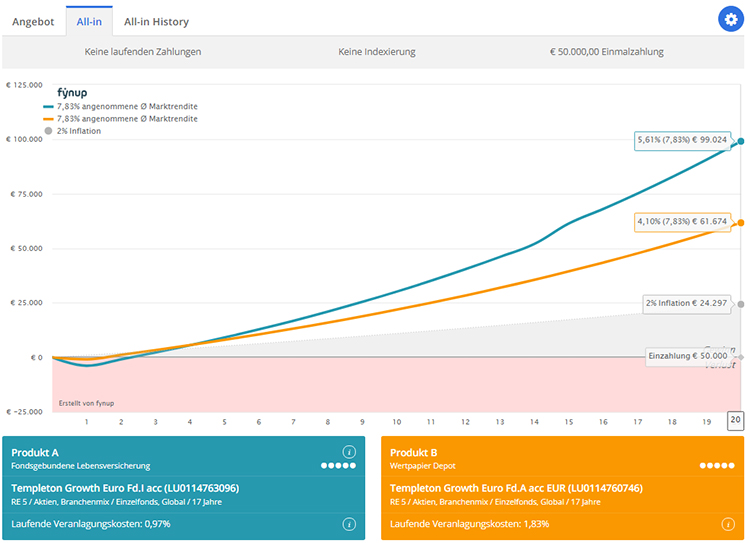Click the € 100.000 y-axis label
Screen dimensions: 750x543
[x=24, y=139]
